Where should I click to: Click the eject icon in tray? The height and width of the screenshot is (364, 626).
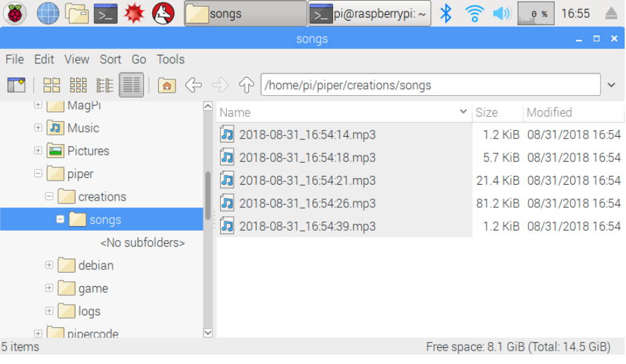point(611,13)
